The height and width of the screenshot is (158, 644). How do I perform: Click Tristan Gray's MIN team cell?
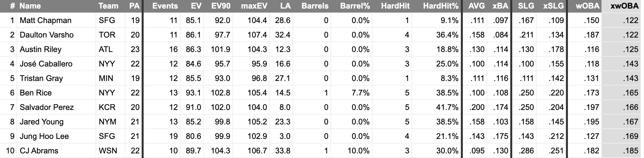tap(106, 78)
